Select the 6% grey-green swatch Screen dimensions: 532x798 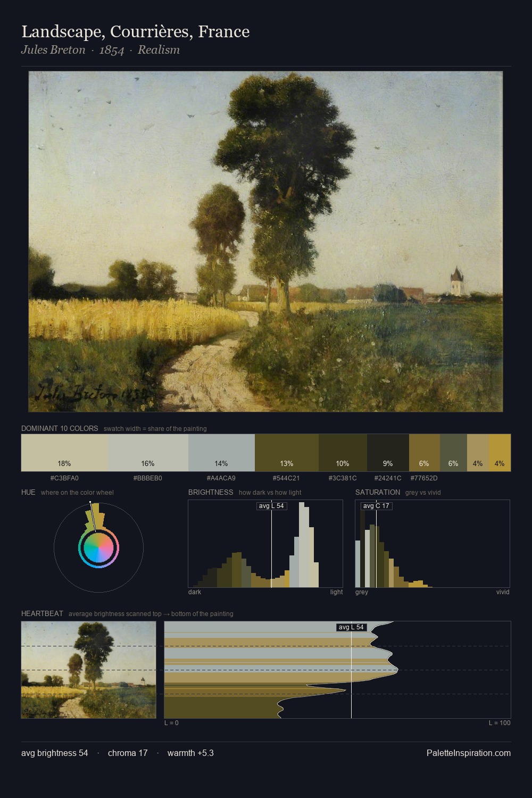pyautogui.click(x=453, y=453)
